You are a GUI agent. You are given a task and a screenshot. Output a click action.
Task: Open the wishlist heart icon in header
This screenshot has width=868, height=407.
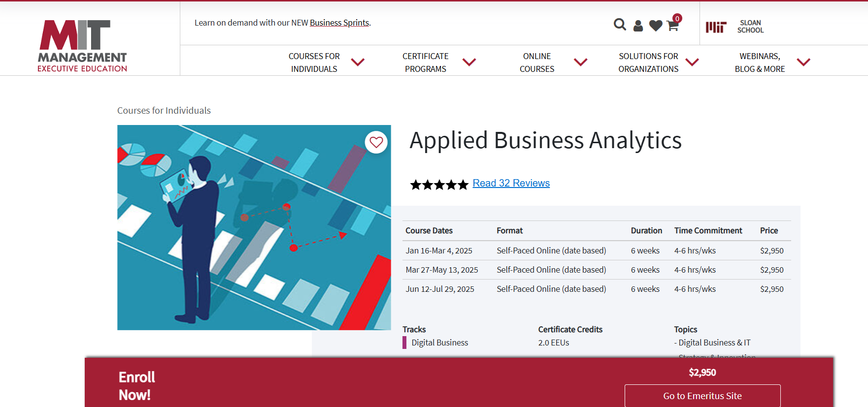[x=656, y=26]
